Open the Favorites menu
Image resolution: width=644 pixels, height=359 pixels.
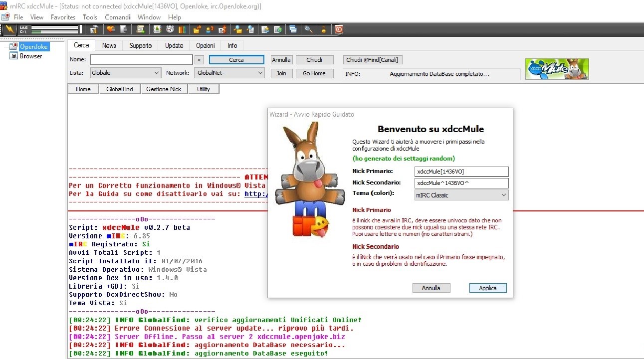63,17
